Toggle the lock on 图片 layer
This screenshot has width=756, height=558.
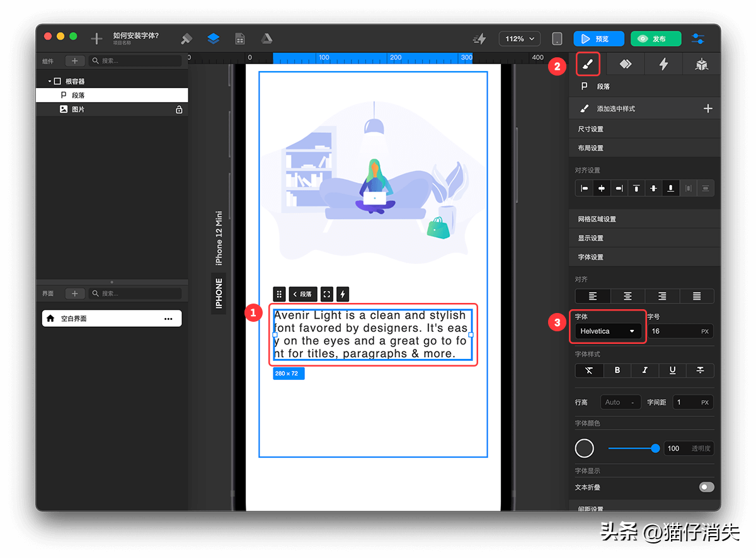[x=179, y=110]
